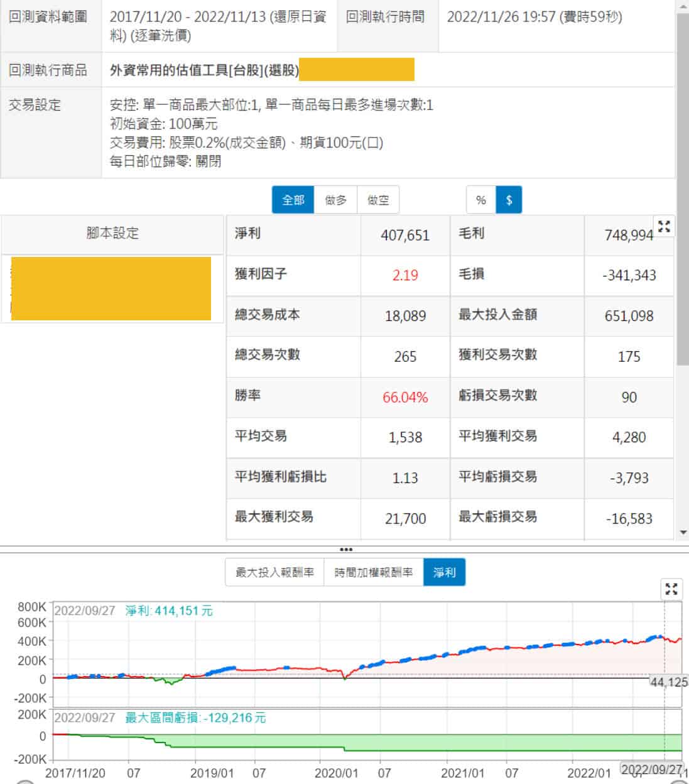Switch display to percentage (%)
The width and height of the screenshot is (689, 784).
tap(481, 200)
